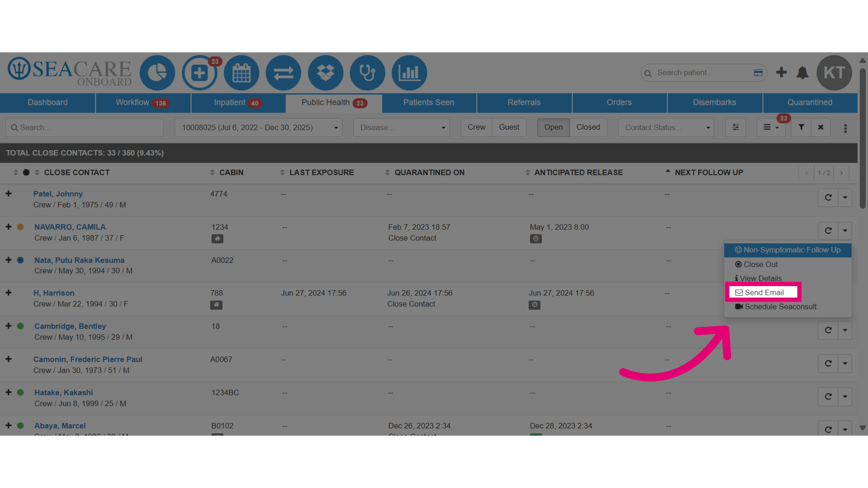
Task: Click the cabin icon under 1234
Action: tap(217, 239)
